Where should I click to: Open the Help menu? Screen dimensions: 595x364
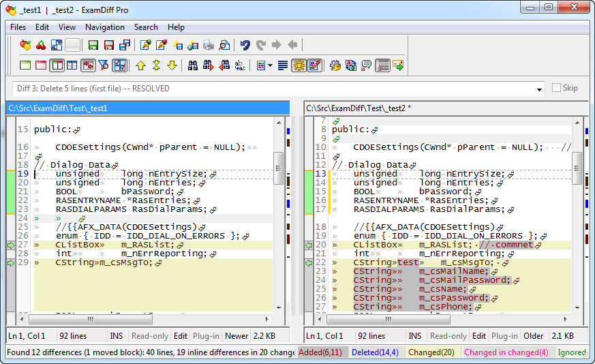point(176,27)
